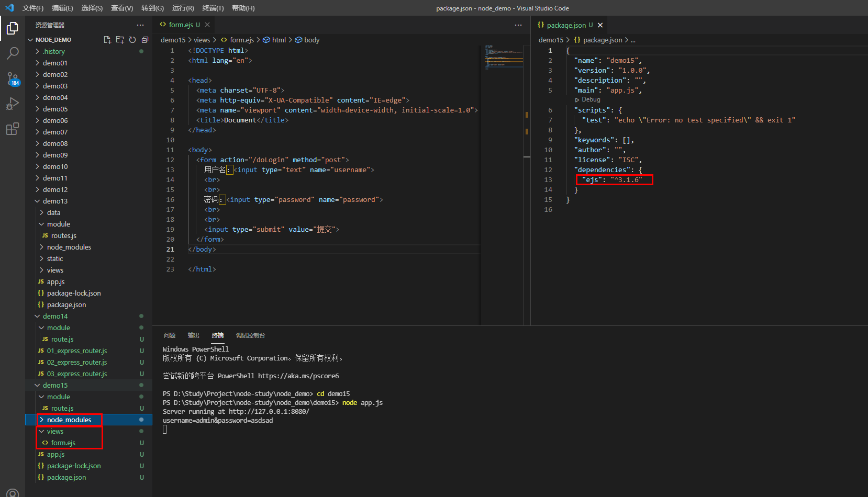Collapse the demo13 folder

pos(88,201)
